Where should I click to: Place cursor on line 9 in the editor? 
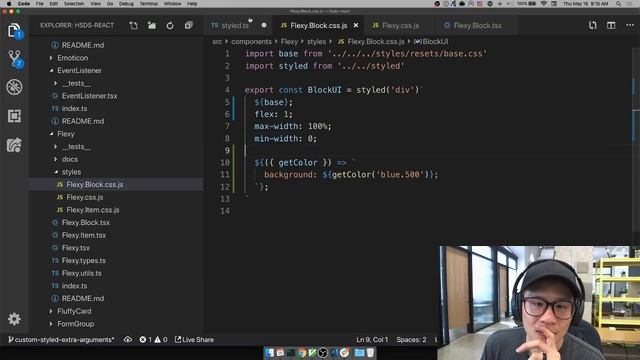point(437,151)
